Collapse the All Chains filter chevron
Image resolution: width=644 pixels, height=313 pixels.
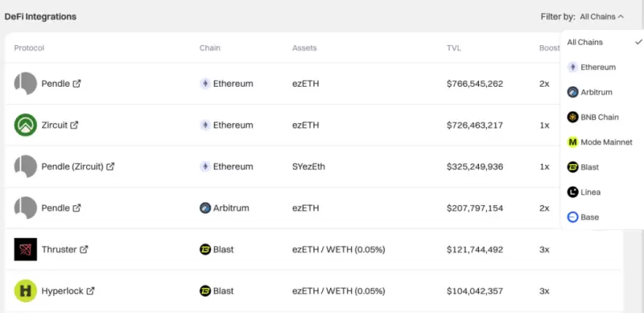pyautogui.click(x=621, y=17)
